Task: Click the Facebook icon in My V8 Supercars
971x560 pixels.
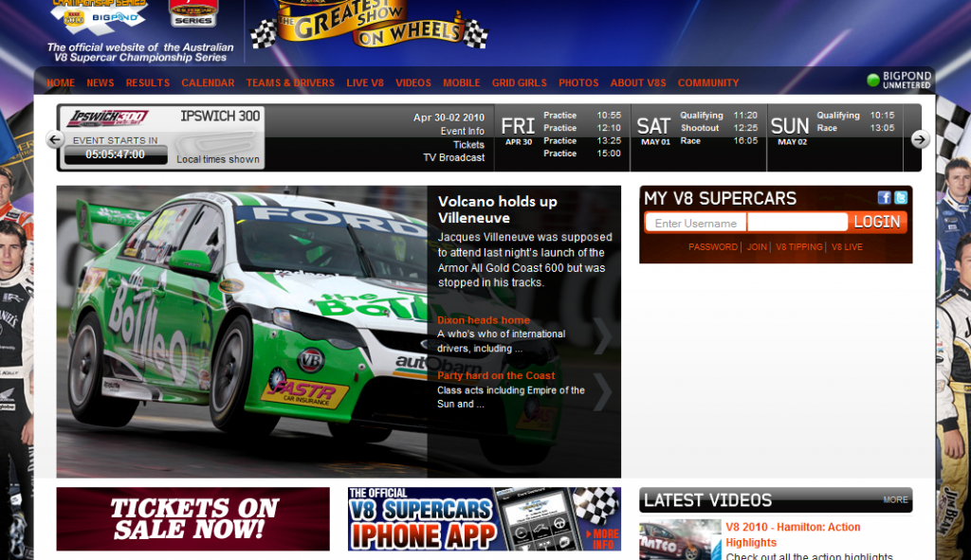Action: tap(884, 197)
